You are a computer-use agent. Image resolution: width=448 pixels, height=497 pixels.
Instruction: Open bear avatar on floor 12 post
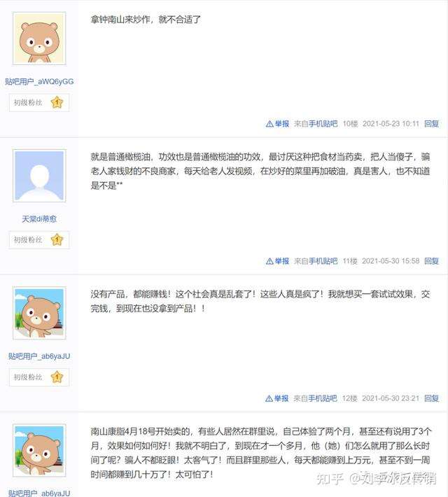[x=39, y=313]
